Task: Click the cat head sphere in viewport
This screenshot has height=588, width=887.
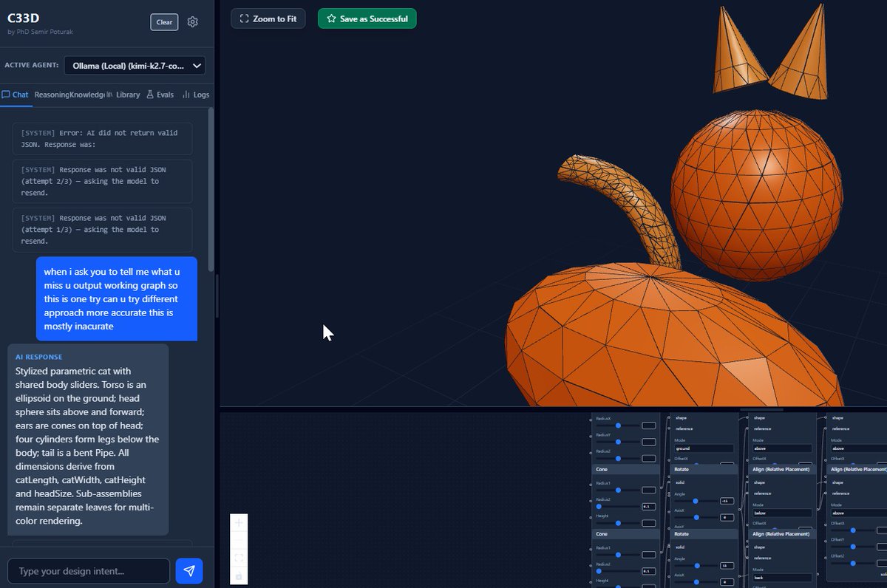Action: point(756,195)
